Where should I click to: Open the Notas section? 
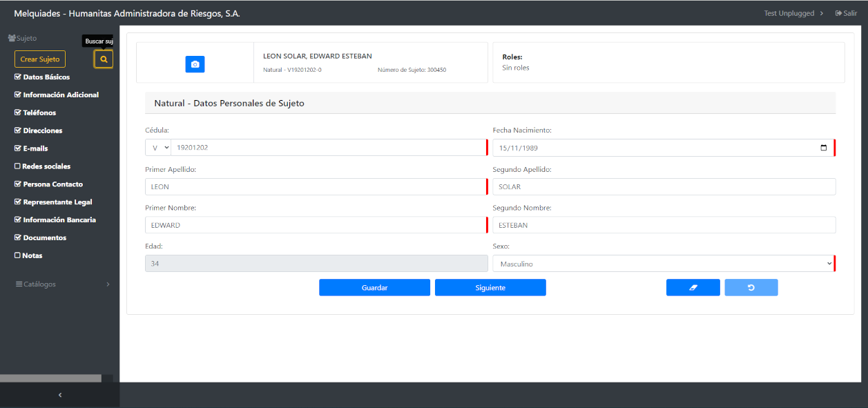click(32, 255)
